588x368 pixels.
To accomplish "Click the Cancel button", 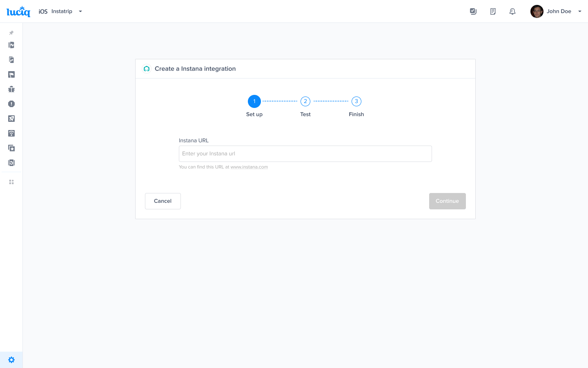I will click(163, 201).
